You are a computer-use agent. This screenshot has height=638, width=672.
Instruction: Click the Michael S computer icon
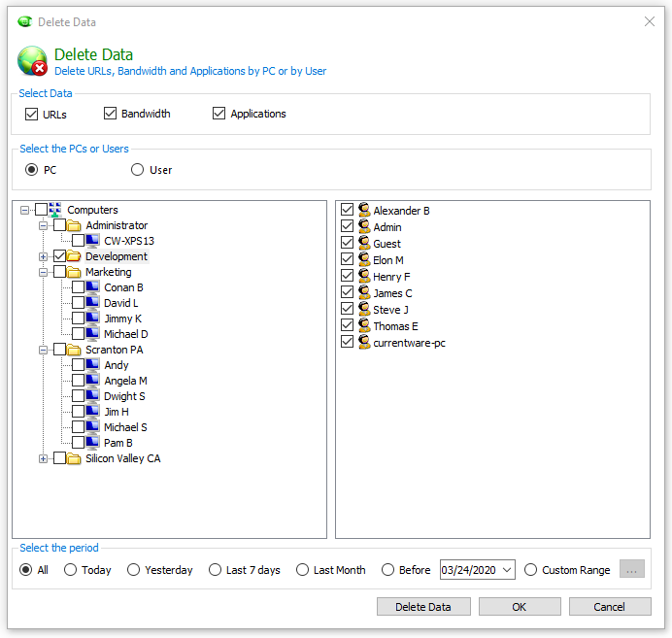(92, 427)
